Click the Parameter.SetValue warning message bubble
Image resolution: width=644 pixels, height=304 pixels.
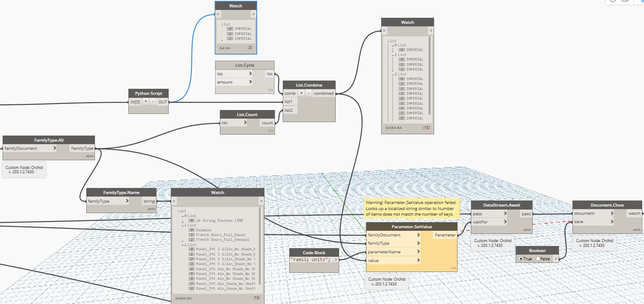[411, 208]
